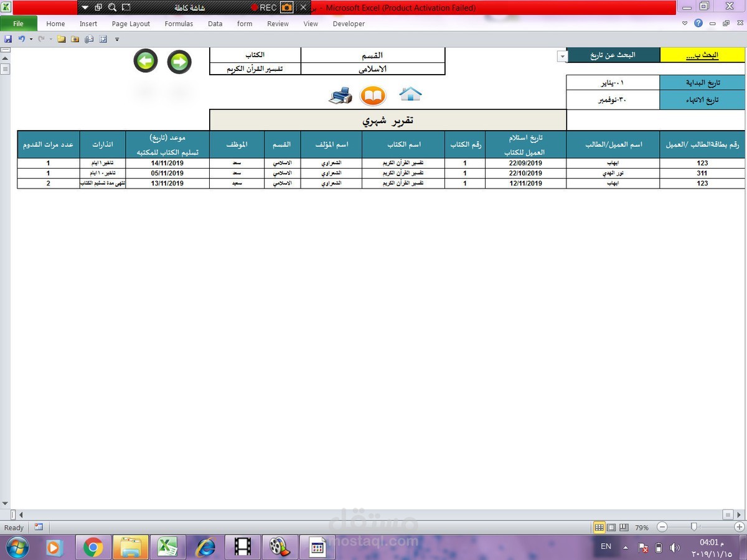Open the Undo history dropdown arrow

(x=30, y=39)
